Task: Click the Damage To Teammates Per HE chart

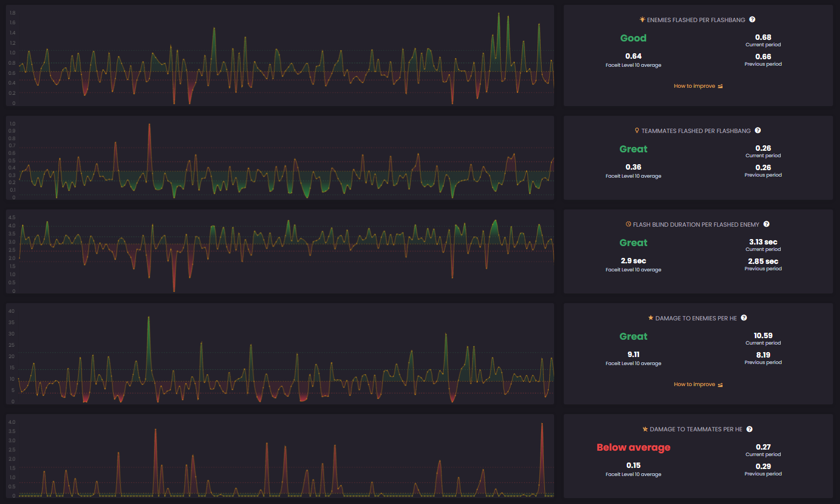Action: [280, 456]
